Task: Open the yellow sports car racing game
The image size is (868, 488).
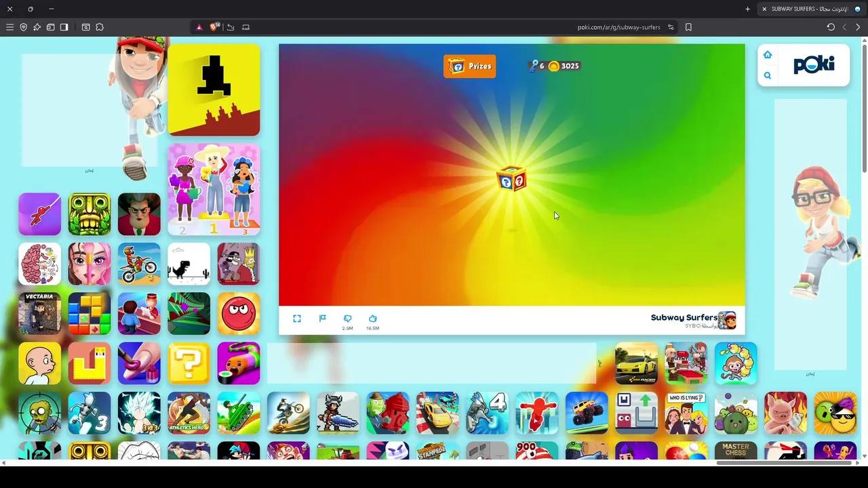Action: pyautogui.click(x=636, y=363)
